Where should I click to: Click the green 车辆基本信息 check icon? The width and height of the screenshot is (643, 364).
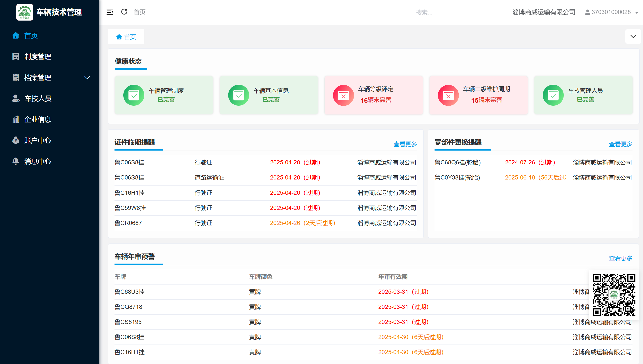click(x=238, y=95)
